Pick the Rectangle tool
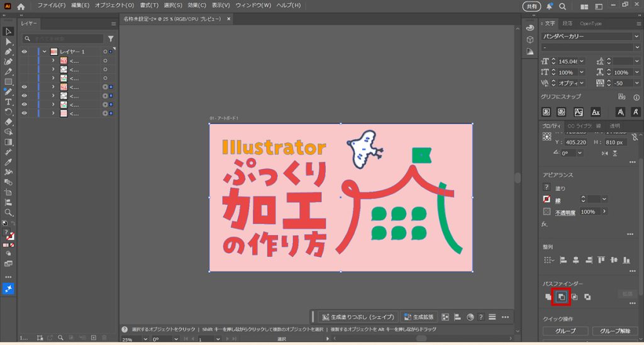This screenshot has width=644, height=345. click(9, 82)
